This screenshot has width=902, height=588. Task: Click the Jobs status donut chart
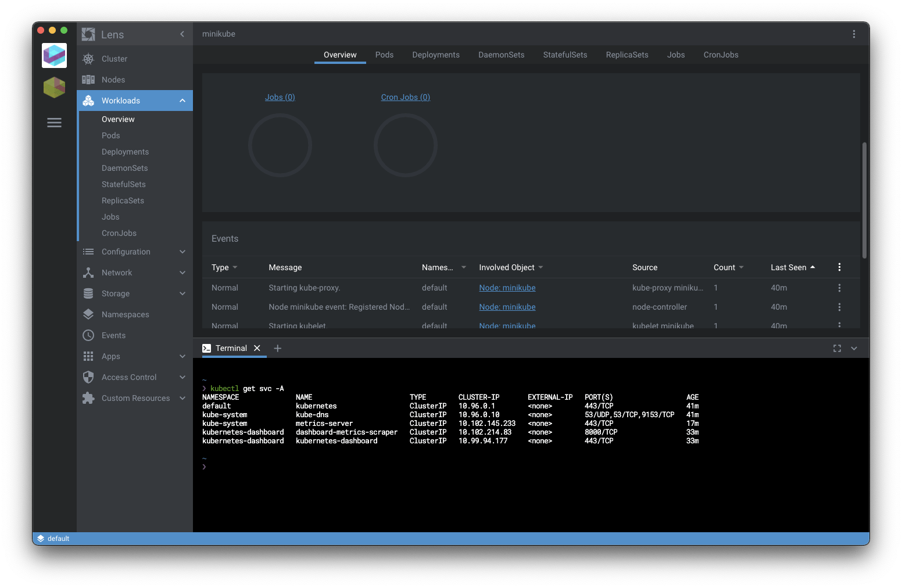coord(280,145)
